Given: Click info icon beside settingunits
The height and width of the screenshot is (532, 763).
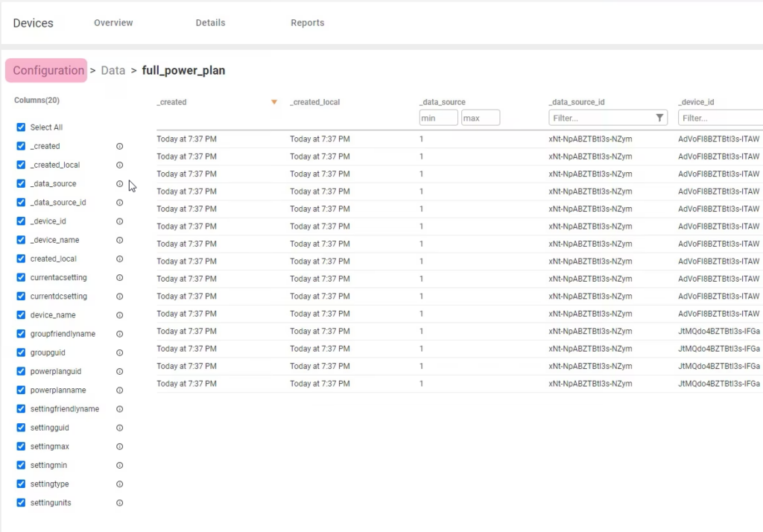Looking at the screenshot, I should pos(119,503).
